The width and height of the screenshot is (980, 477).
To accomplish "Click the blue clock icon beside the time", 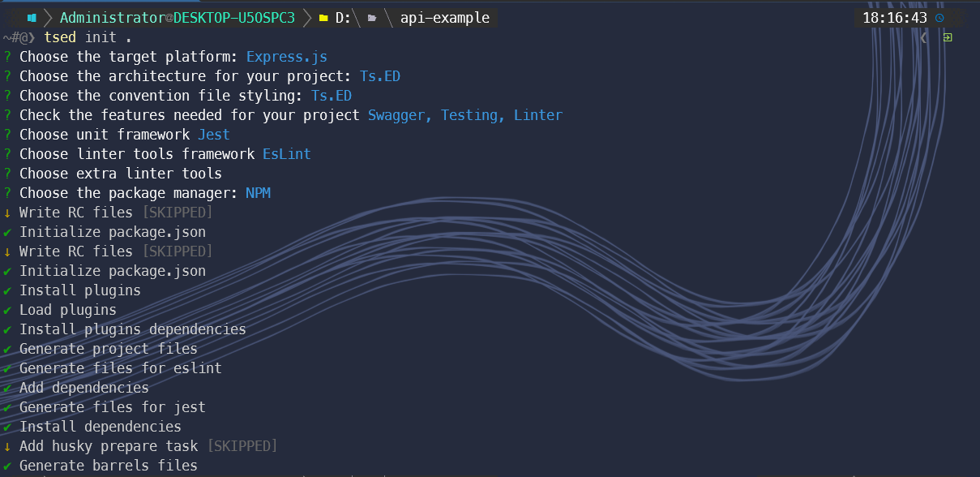I will (x=939, y=18).
